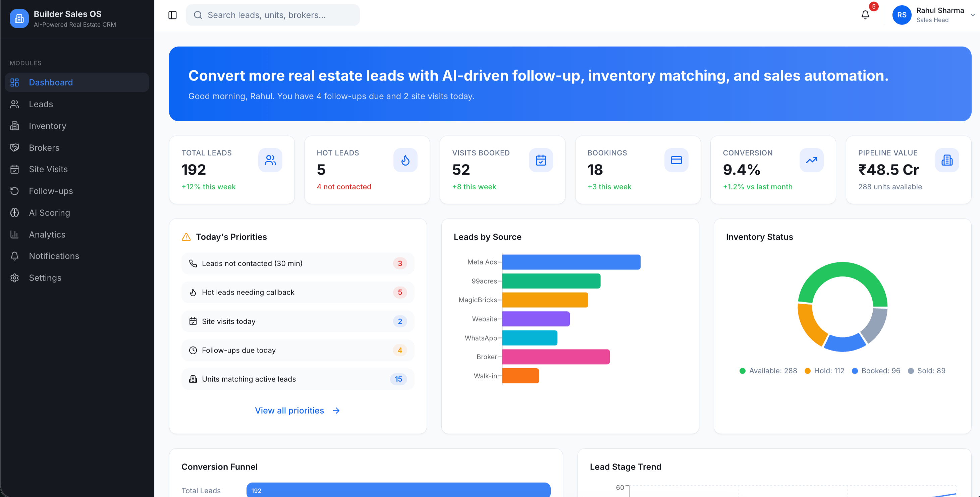This screenshot has height=497, width=980.
Task: Click the RS user avatar
Action: point(902,15)
